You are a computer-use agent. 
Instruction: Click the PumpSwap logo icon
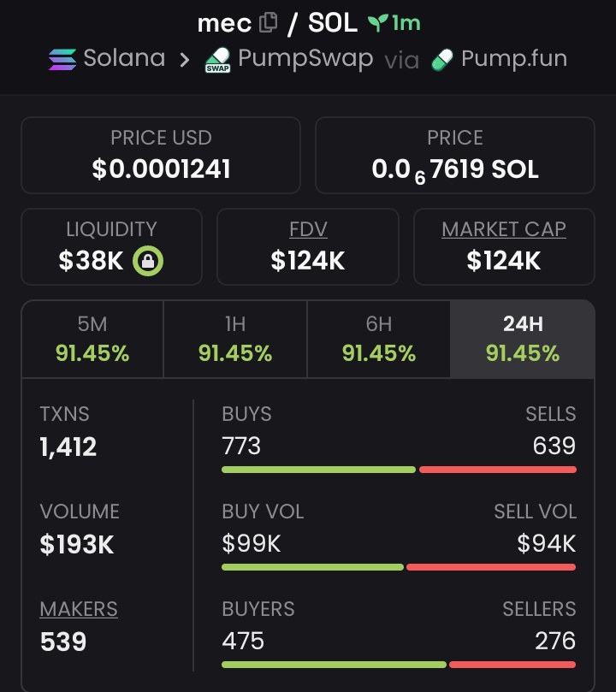217,61
